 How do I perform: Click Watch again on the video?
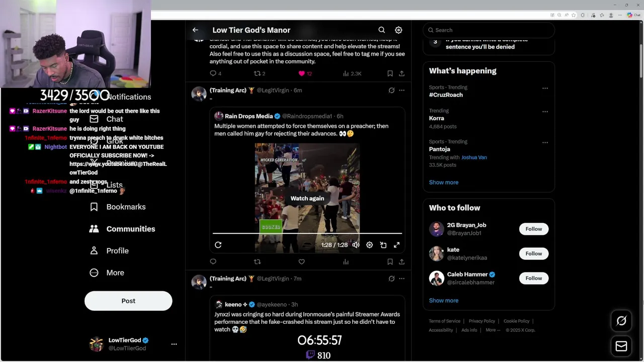(x=307, y=198)
